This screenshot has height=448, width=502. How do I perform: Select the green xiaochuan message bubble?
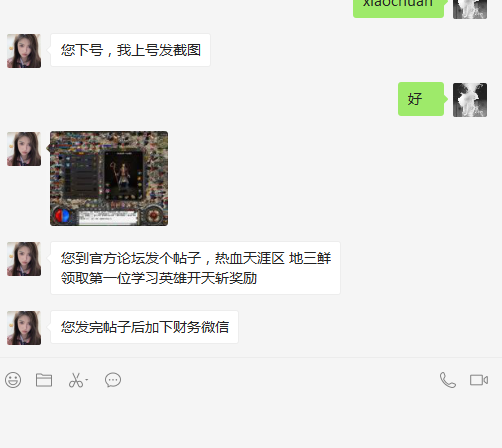point(398,7)
